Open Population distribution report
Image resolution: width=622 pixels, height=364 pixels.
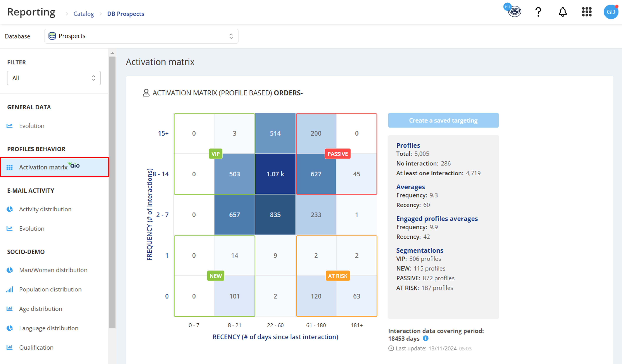[50, 289]
